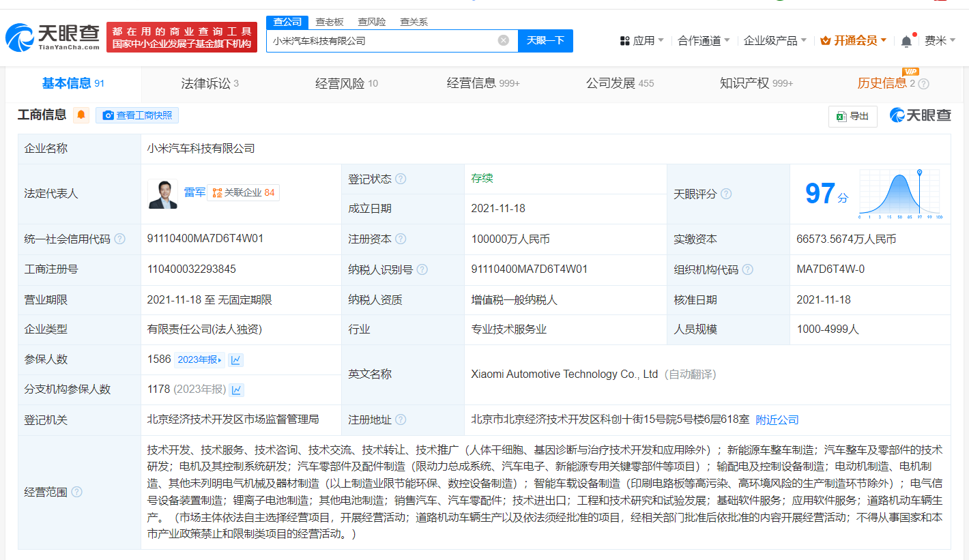969x560 pixels.
Task: Open the 附近公司 link
Action: point(777,419)
